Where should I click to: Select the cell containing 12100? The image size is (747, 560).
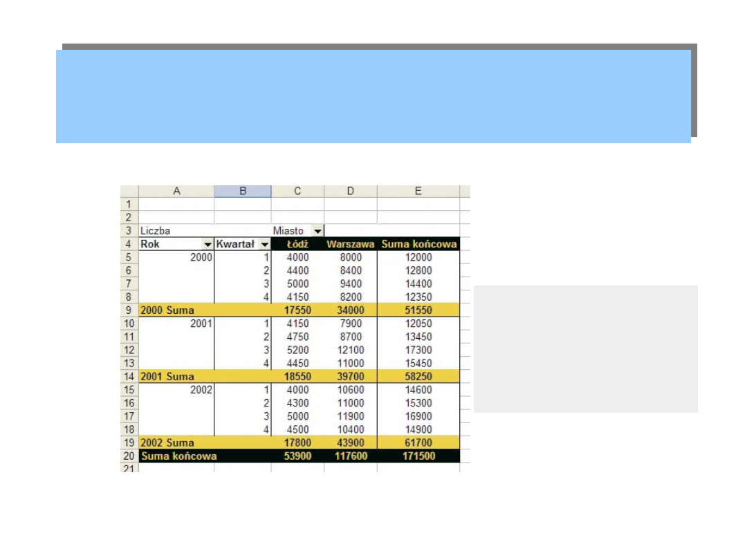pos(351,350)
